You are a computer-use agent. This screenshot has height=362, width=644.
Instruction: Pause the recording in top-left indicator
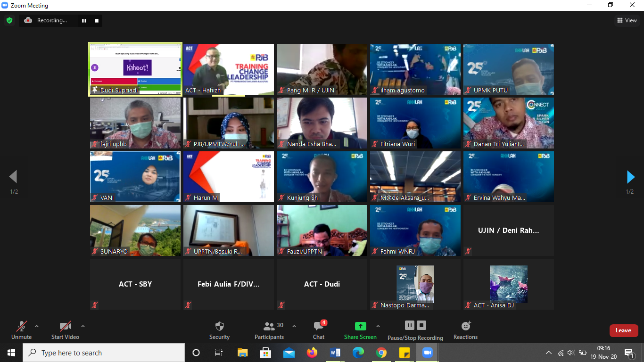84,21
